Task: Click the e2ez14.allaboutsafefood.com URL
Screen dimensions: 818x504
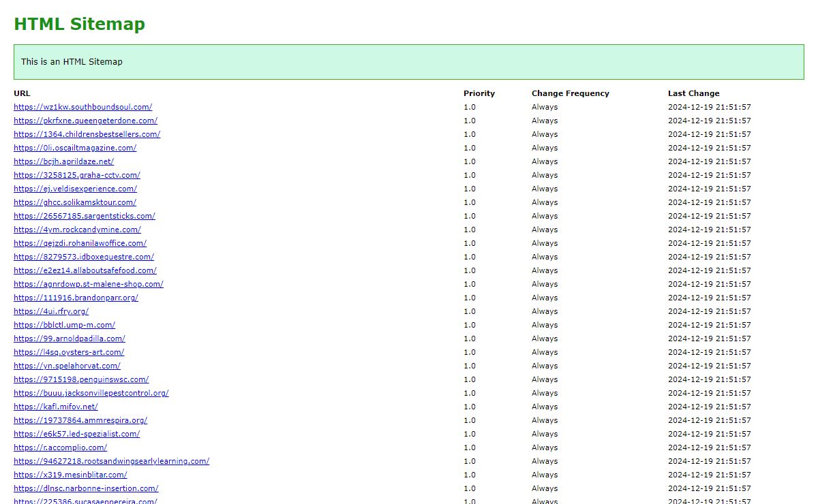Action: click(x=85, y=270)
